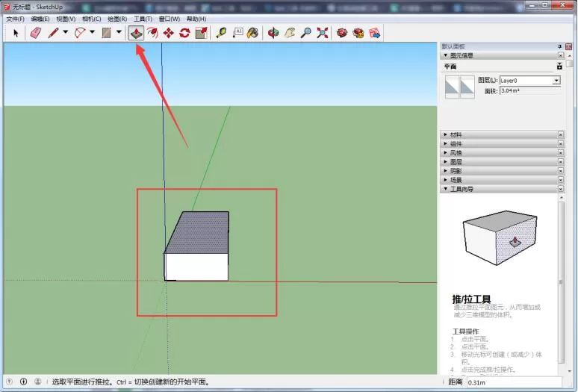
Task: Click the gray top face of box
Action: pos(201,231)
